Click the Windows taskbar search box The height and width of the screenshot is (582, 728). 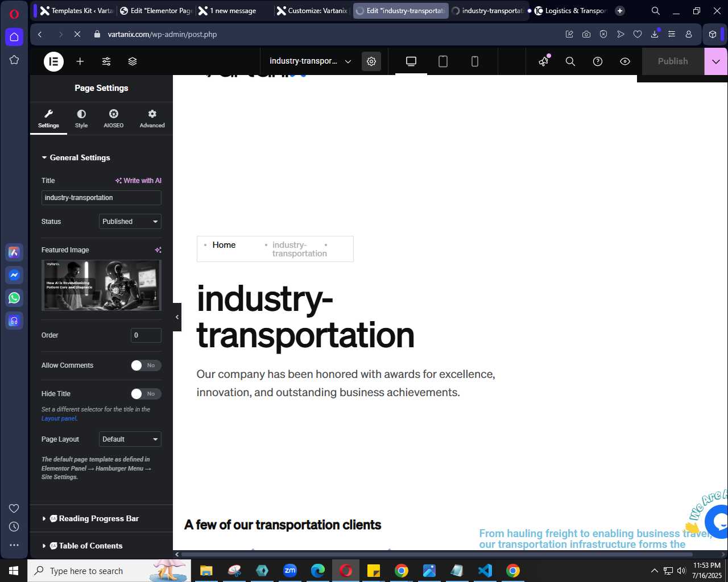click(x=109, y=571)
